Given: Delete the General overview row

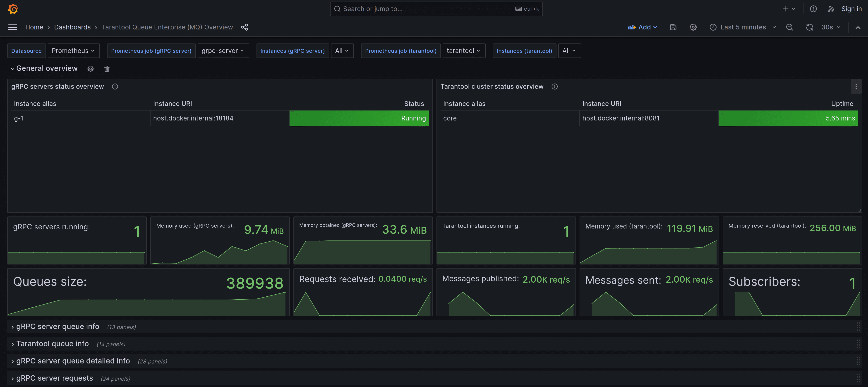Looking at the screenshot, I should (x=107, y=69).
